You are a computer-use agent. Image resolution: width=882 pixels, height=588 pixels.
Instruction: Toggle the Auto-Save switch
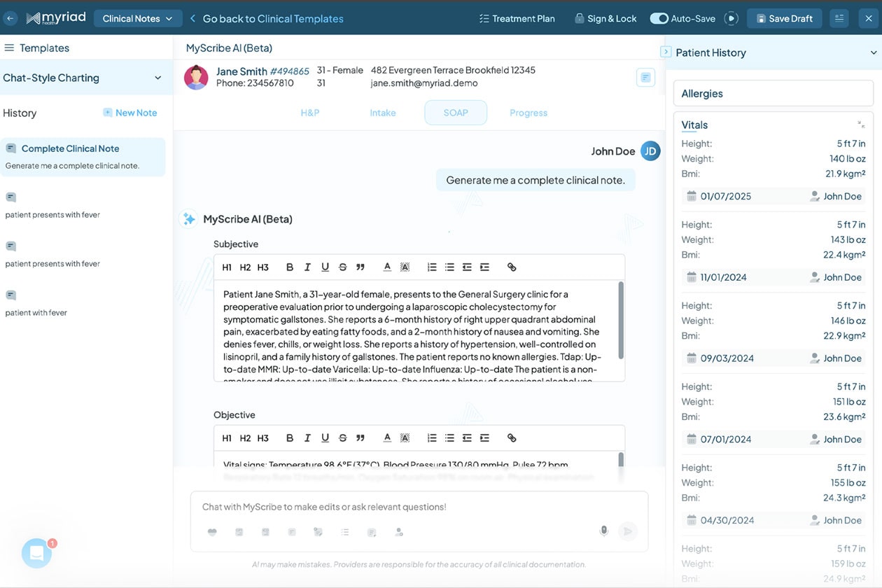(659, 19)
